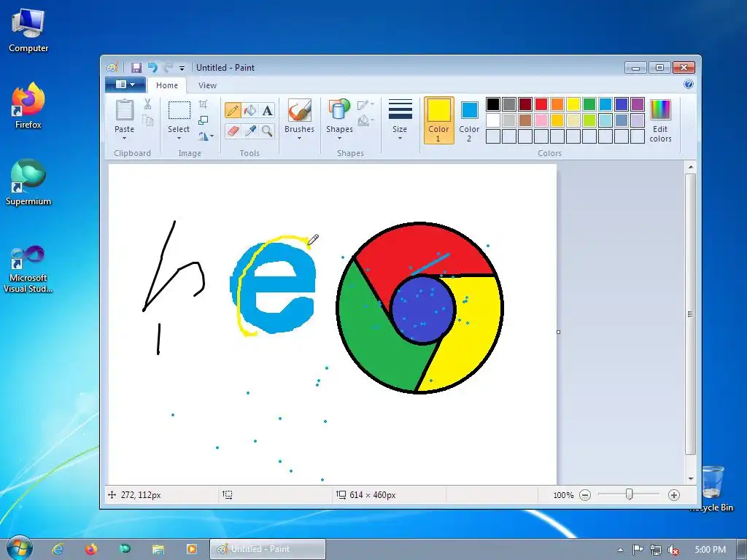The height and width of the screenshot is (560, 747).
Task: Activate Color 2 selector
Action: pyautogui.click(x=469, y=120)
